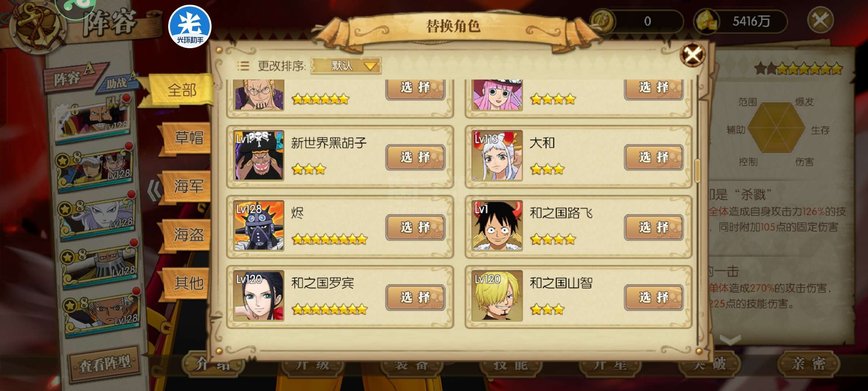Viewport: 868px width, 391px height.
Task: Click the list icon beside 更改排序
Action: (243, 66)
